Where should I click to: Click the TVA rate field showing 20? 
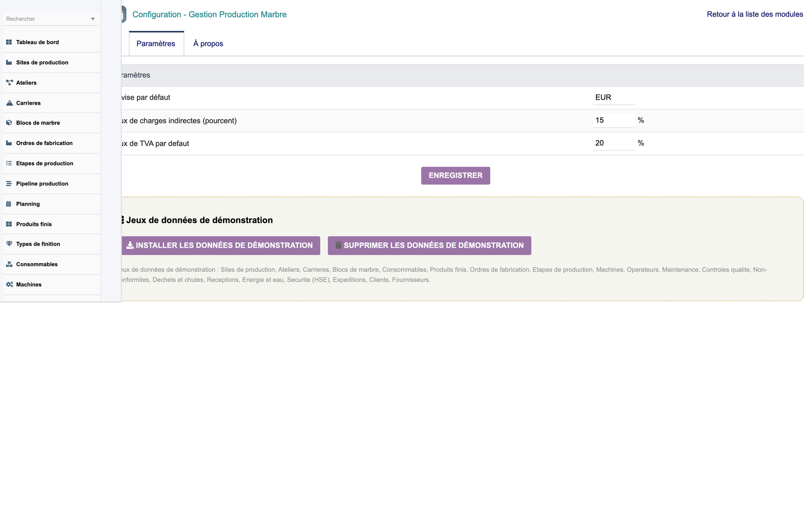point(613,143)
